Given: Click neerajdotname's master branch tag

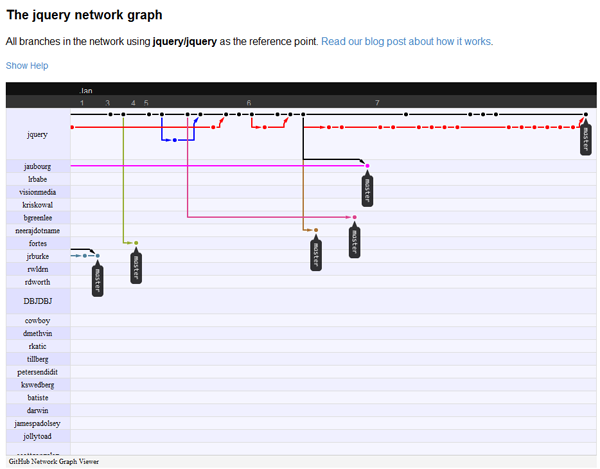Looking at the screenshot, I should pos(316,255).
